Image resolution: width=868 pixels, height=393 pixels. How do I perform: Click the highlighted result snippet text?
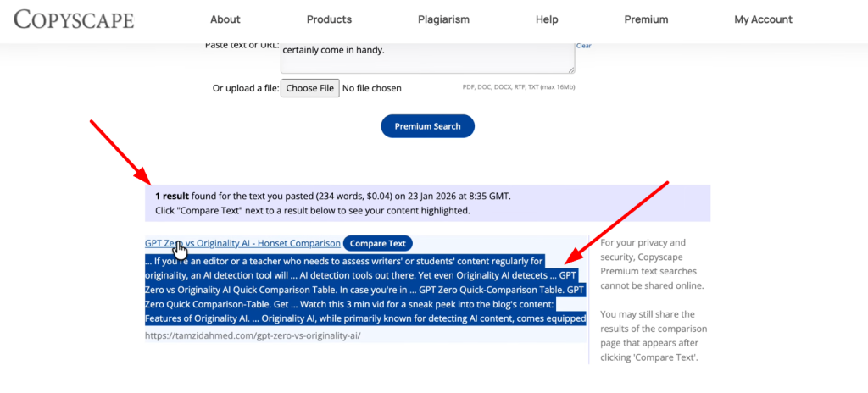coord(365,290)
